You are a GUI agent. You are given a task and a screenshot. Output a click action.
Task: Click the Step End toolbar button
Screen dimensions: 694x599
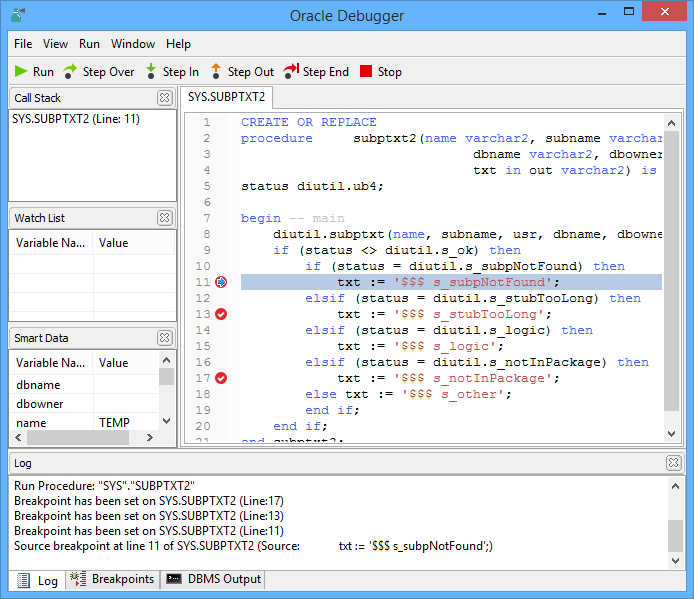click(x=316, y=72)
